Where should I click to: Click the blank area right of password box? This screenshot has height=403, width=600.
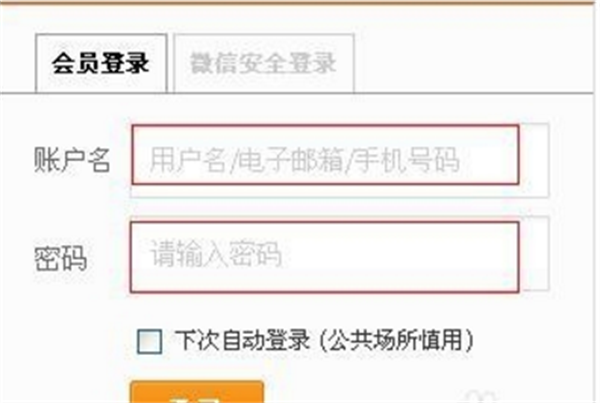tap(535, 253)
